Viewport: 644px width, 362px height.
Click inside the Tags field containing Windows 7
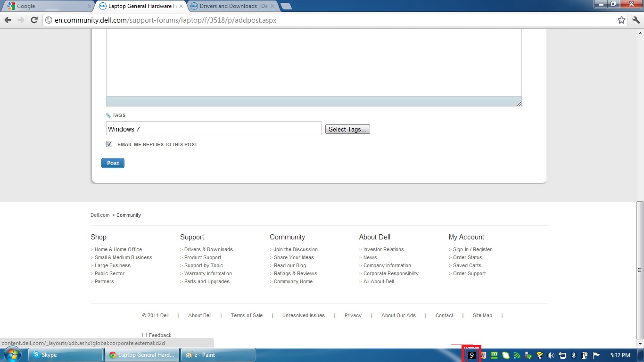click(x=214, y=129)
